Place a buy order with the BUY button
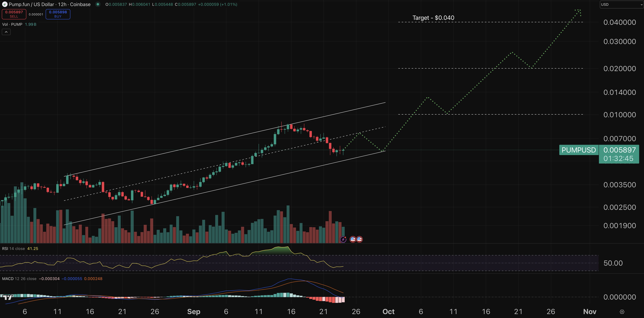 click(x=58, y=14)
